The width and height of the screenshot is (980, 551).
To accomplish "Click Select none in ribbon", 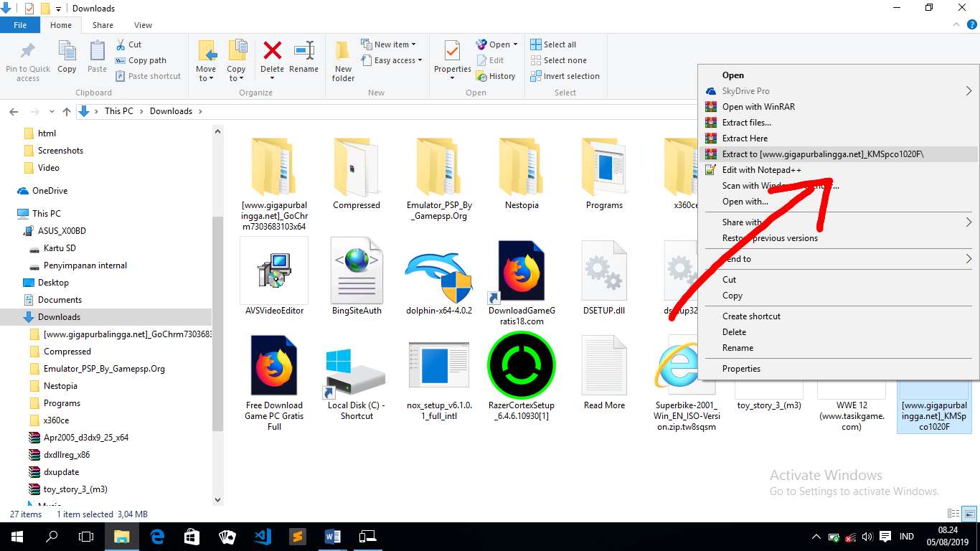I will [558, 60].
